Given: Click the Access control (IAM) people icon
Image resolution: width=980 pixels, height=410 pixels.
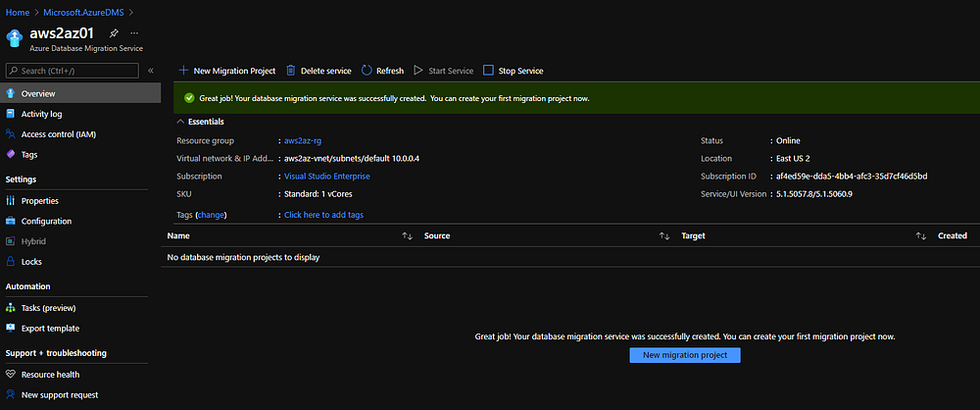Looking at the screenshot, I should point(10,134).
